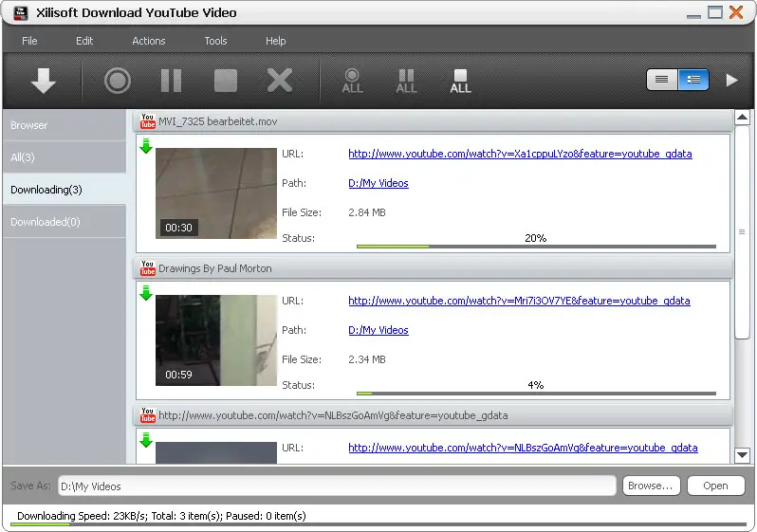Open the Tools menu
Image resolution: width=757 pixels, height=532 pixels.
tap(215, 41)
